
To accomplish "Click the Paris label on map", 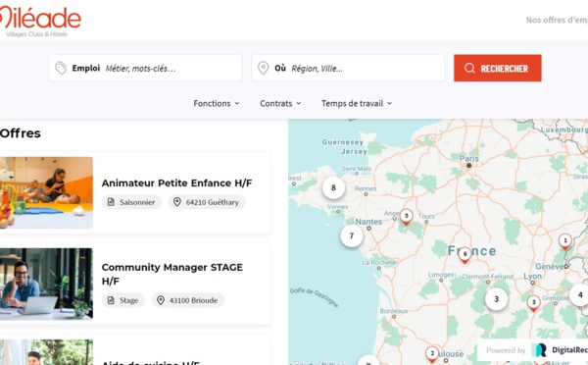I will [x=469, y=159].
